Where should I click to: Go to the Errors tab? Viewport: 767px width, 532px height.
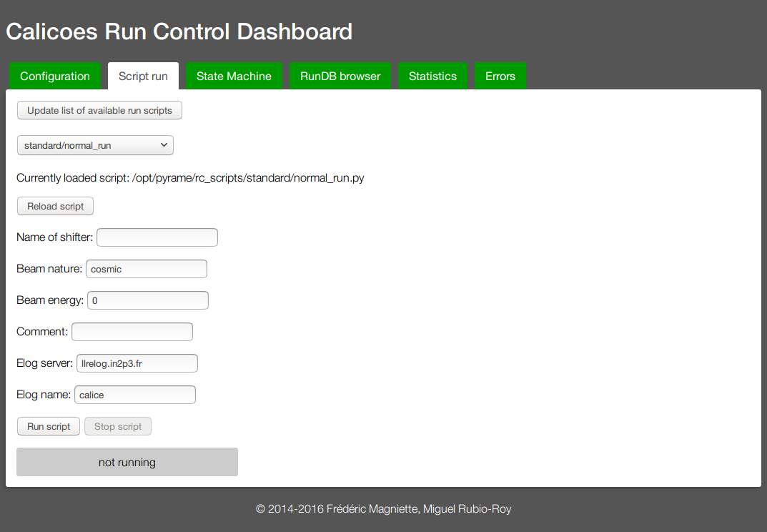pyautogui.click(x=500, y=76)
